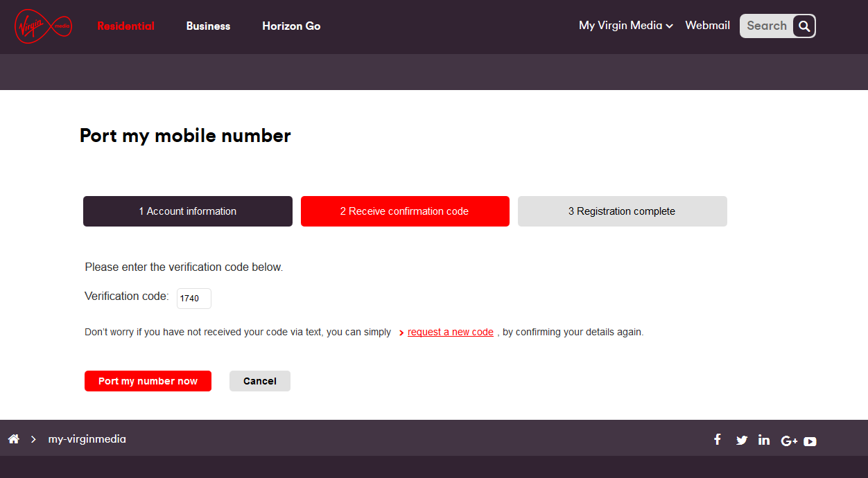Select the Residential menu item
Screen dimensions: 868x478
[125, 26]
